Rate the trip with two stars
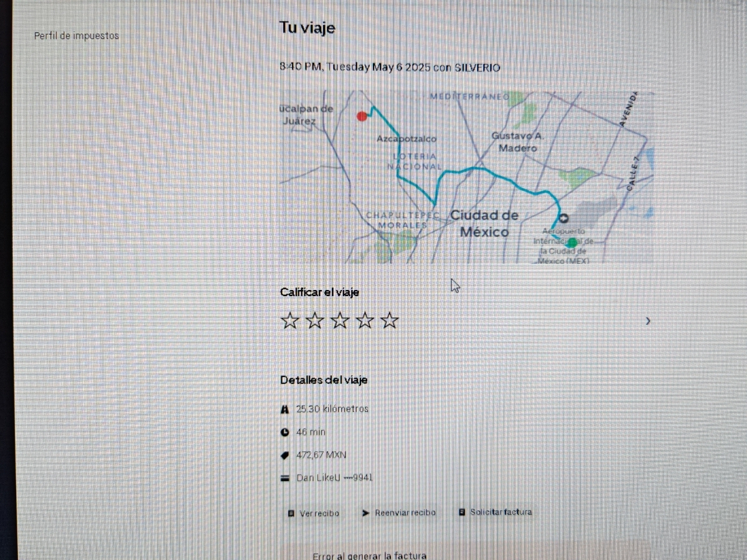This screenshot has width=747, height=560. pos(315,320)
